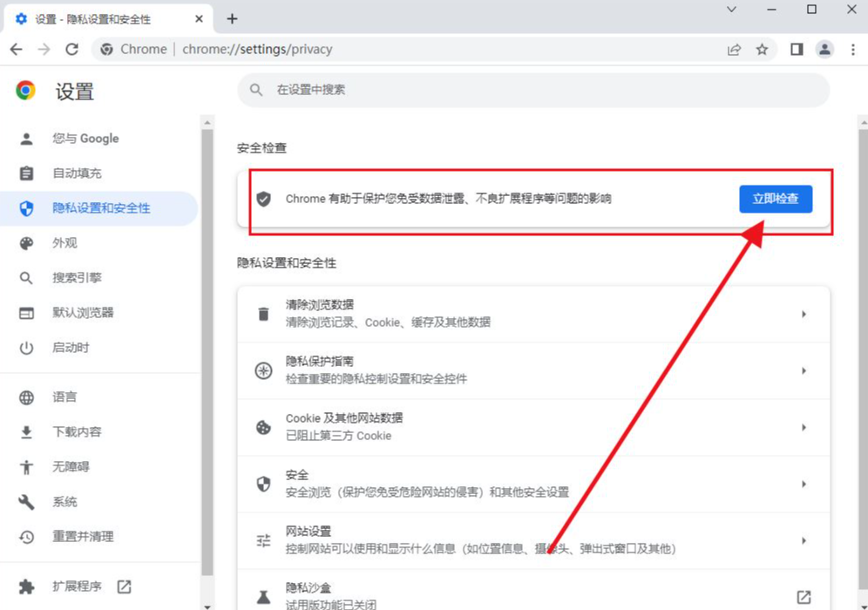Image resolution: width=868 pixels, height=610 pixels.
Task: Click the restore clock icon for 重置并清理
Action: tap(26, 537)
